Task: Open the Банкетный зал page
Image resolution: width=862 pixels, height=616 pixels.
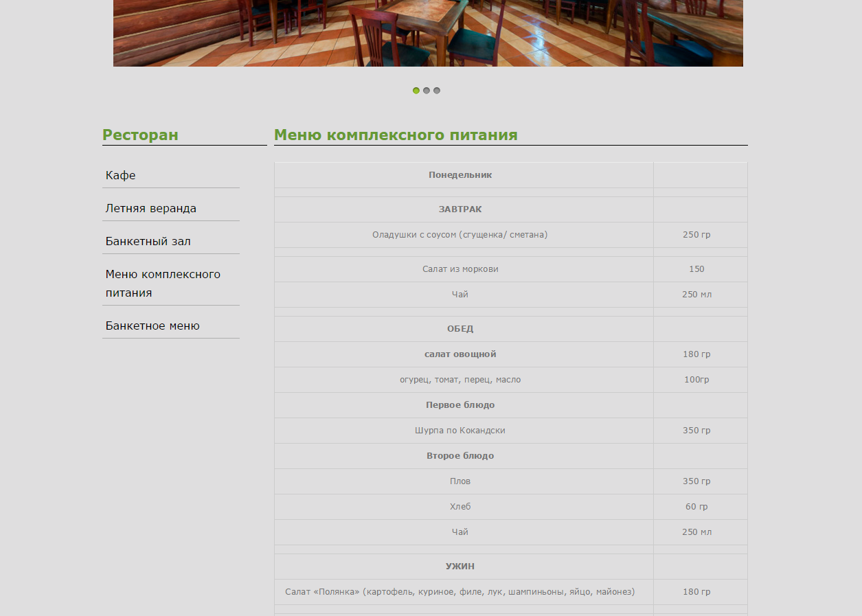Action: [148, 241]
